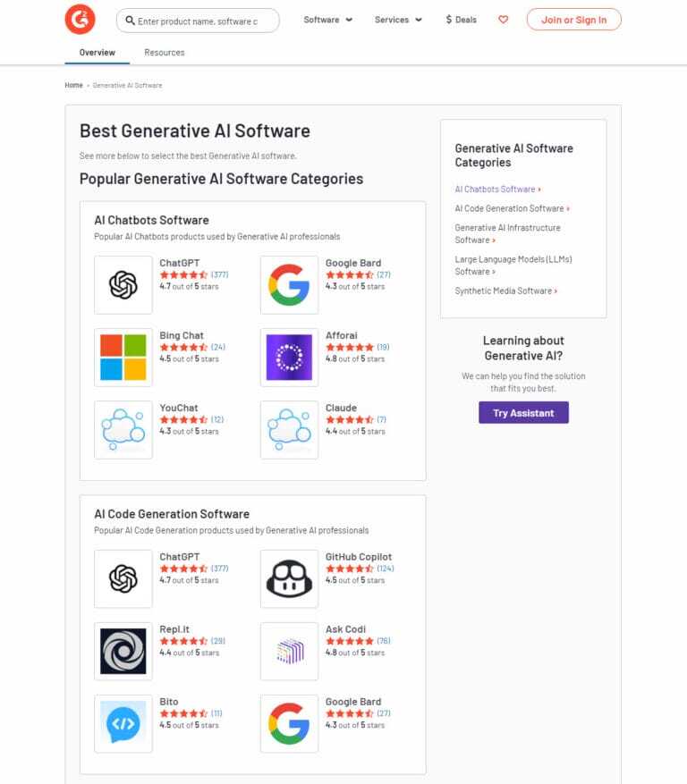Screen dimensions: 687x784
Task: Open the Ask Codi product logo
Action: 289,652
